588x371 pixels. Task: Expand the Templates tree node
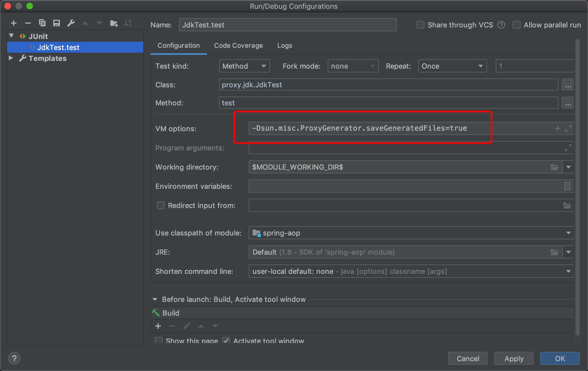[x=11, y=58]
